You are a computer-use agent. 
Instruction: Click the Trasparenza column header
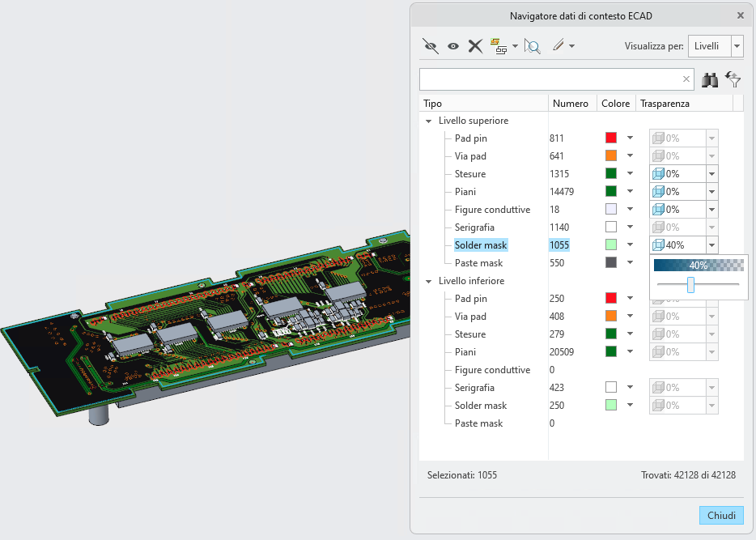pyautogui.click(x=665, y=104)
